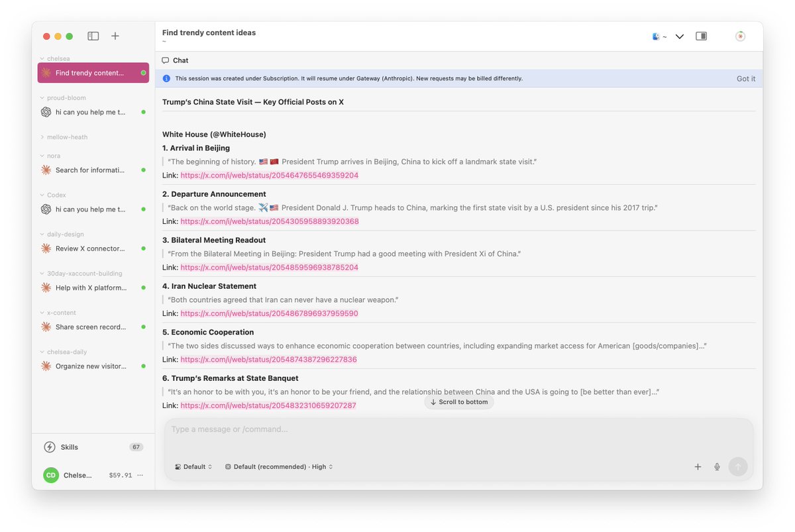This screenshot has width=795, height=532.
Task: Click the Find trendy content ideas title
Action: coord(209,32)
